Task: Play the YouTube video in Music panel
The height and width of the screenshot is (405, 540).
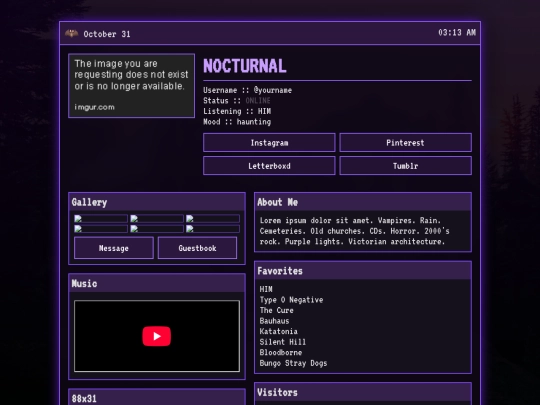Action: point(157,336)
